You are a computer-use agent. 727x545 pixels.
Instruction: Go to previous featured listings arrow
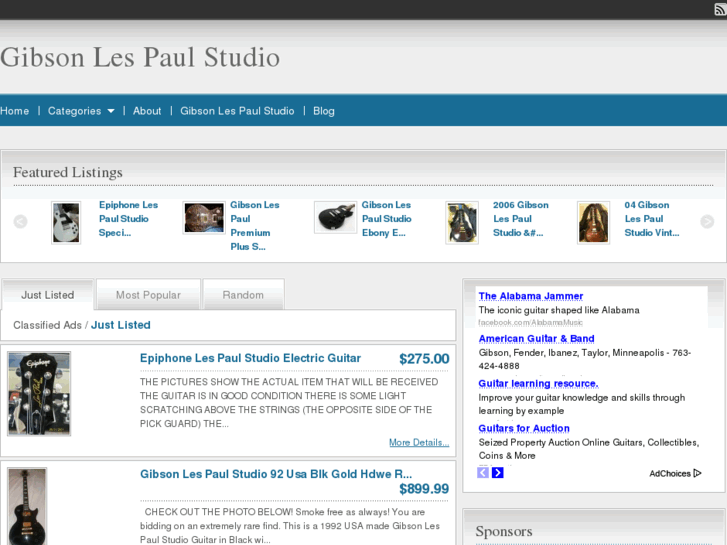20,222
